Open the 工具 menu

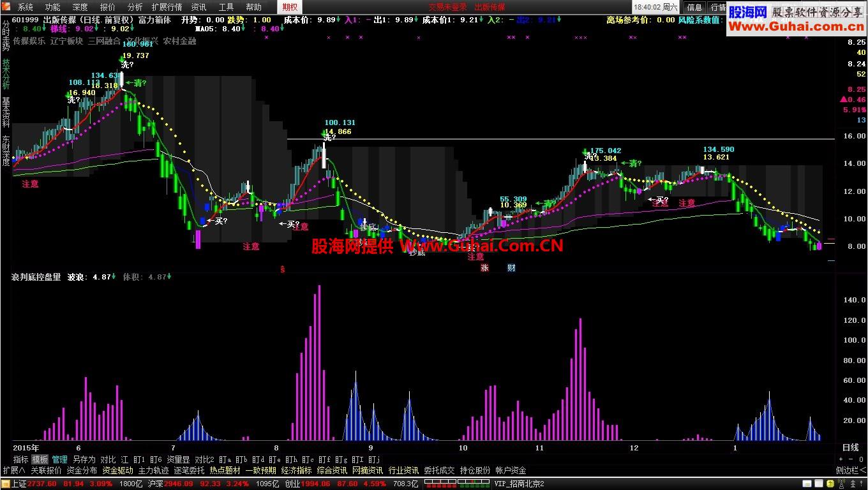coord(226,7)
